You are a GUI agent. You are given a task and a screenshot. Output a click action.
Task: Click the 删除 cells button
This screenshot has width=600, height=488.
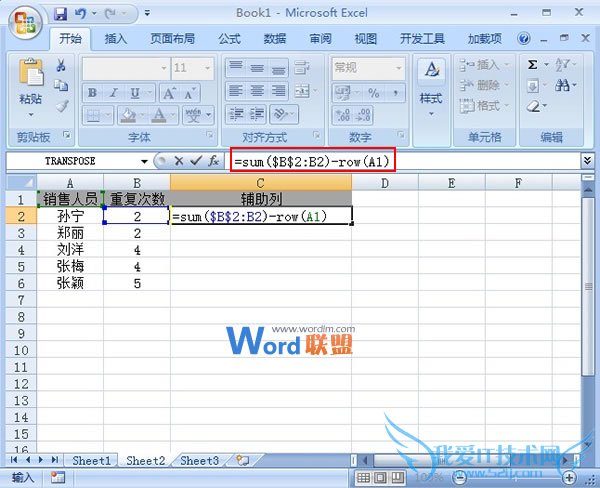coord(484,85)
